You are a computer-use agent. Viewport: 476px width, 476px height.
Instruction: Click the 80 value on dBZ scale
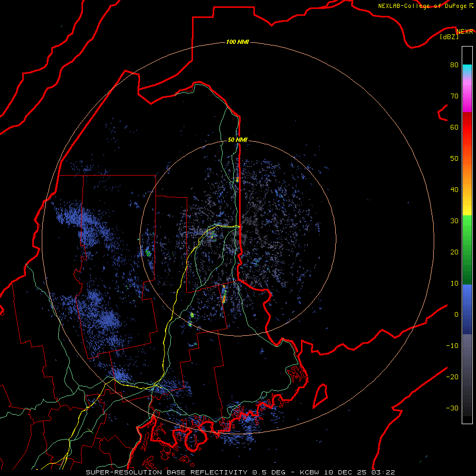point(454,65)
